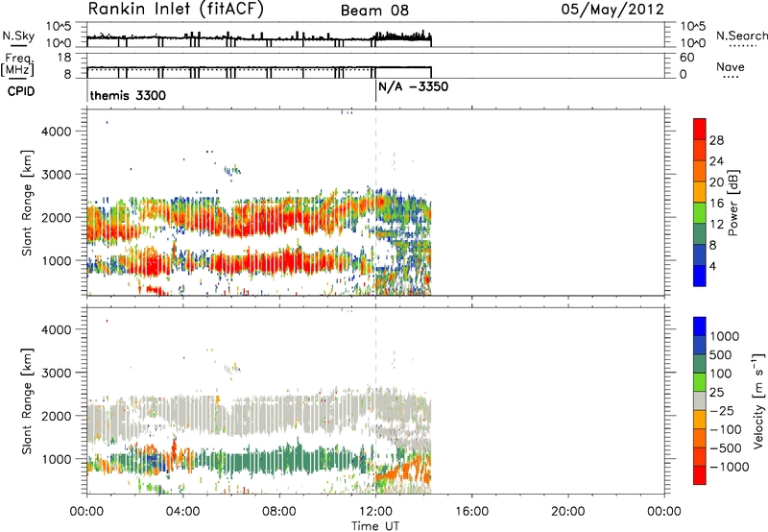
Task: Click the "CPID" row label
Action: 21,91
